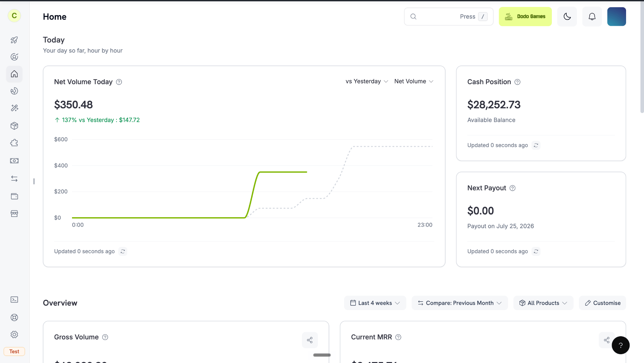The image size is (644, 363).
Task: Click the lifebuoy support sidebar icon
Action: 14,318
